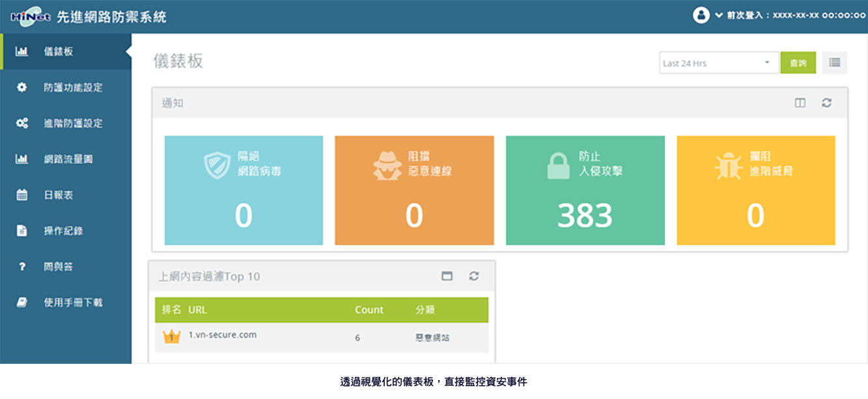This screenshot has height=399, width=868.
Task: Maximize the 上網內容過濾Top 10 panel
Action: click(447, 276)
